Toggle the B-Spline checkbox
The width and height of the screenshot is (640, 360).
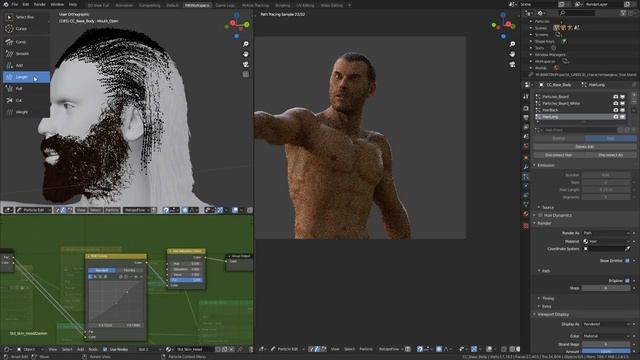(627, 280)
